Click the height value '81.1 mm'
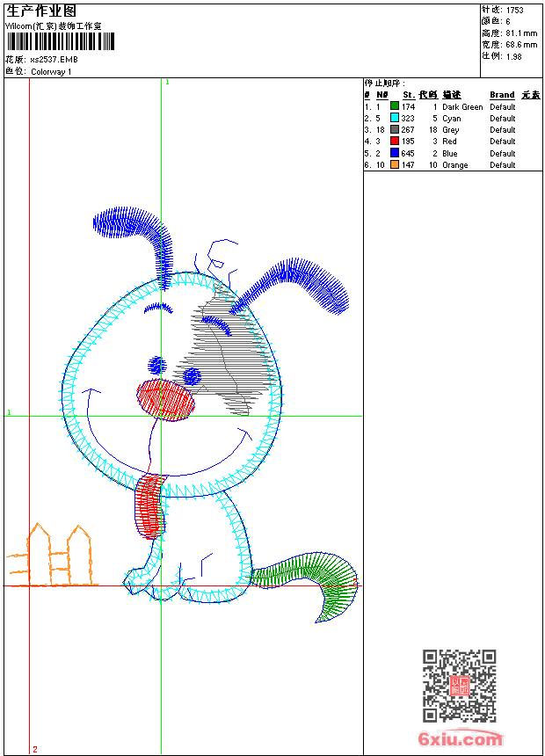Viewport: 545px width, 756px height. click(x=521, y=33)
